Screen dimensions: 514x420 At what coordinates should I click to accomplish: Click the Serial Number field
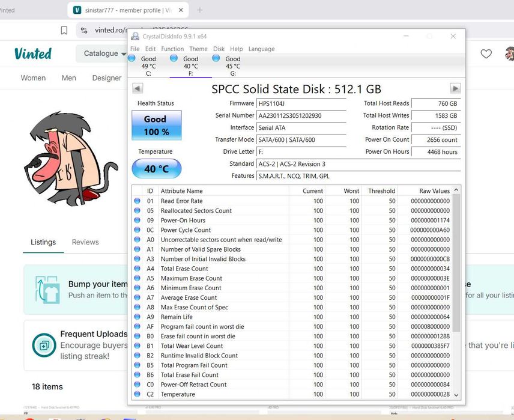pyautogui.click(x=301, y=115)
